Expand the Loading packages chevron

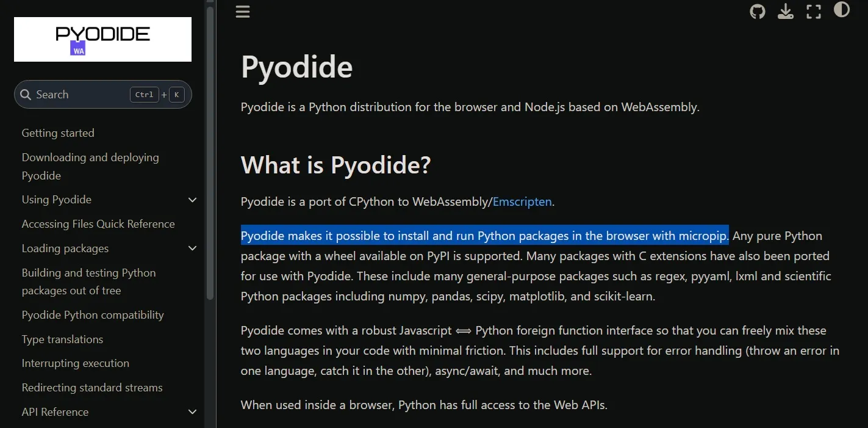coord(193,248)
